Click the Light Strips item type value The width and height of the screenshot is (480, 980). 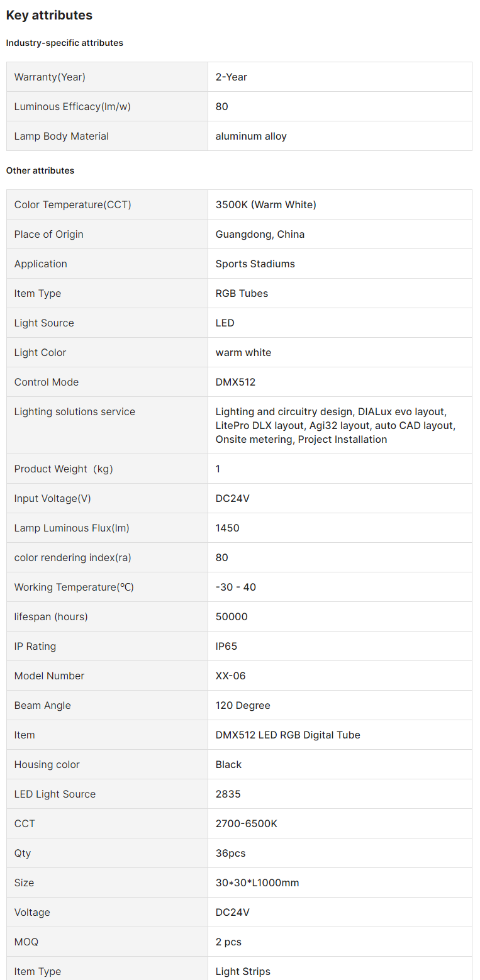pos(243,971)
